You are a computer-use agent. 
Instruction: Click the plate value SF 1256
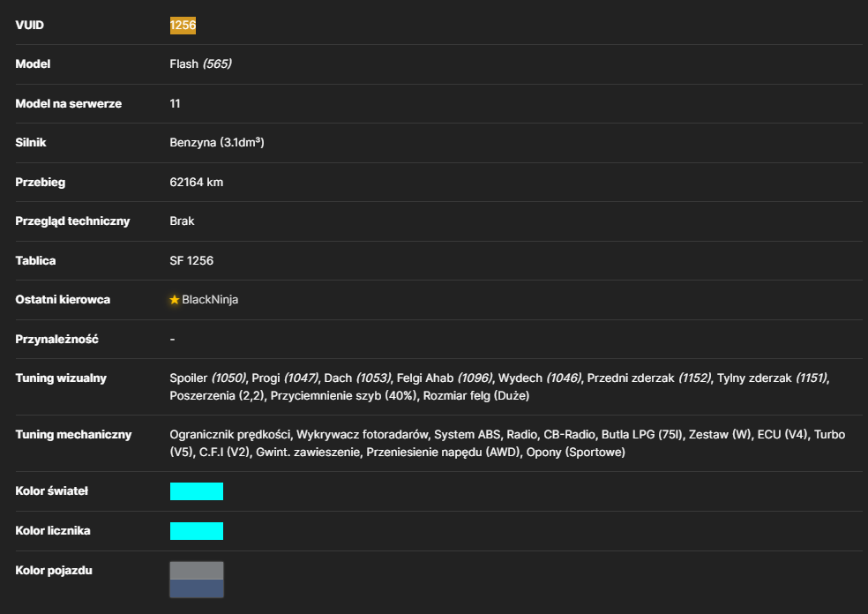(x=191, y=261)
